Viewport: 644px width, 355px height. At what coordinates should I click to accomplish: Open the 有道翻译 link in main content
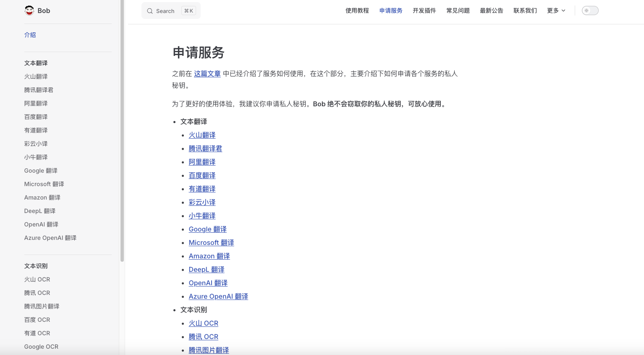[202, 189]
